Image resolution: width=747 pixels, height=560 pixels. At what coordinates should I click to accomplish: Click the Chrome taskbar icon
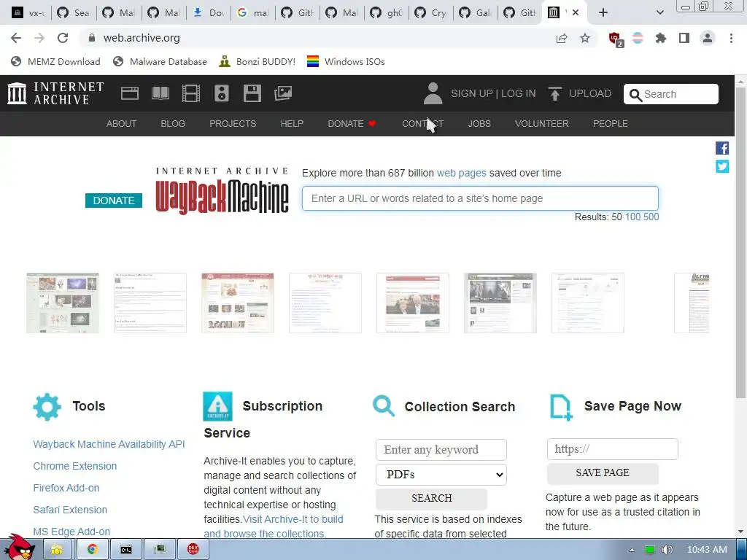click(93, 550)
